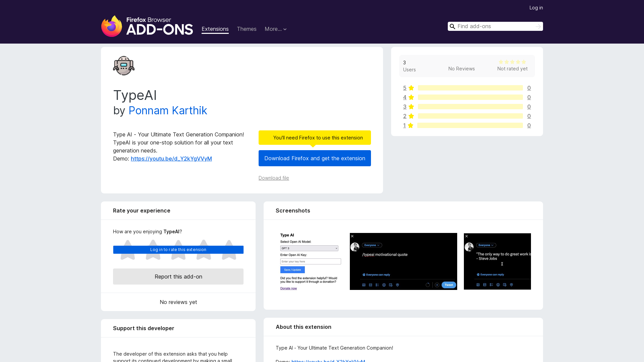Focus the Find add-ons search field
Viewport: 644px width, 362px height.
pyautogui.click(x=495, y=26)
